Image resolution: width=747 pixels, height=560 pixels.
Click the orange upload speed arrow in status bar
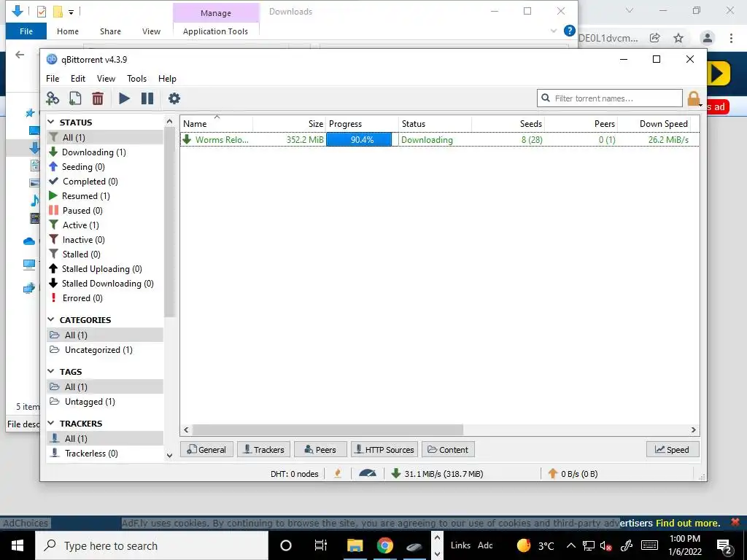(x=553, y=474)
